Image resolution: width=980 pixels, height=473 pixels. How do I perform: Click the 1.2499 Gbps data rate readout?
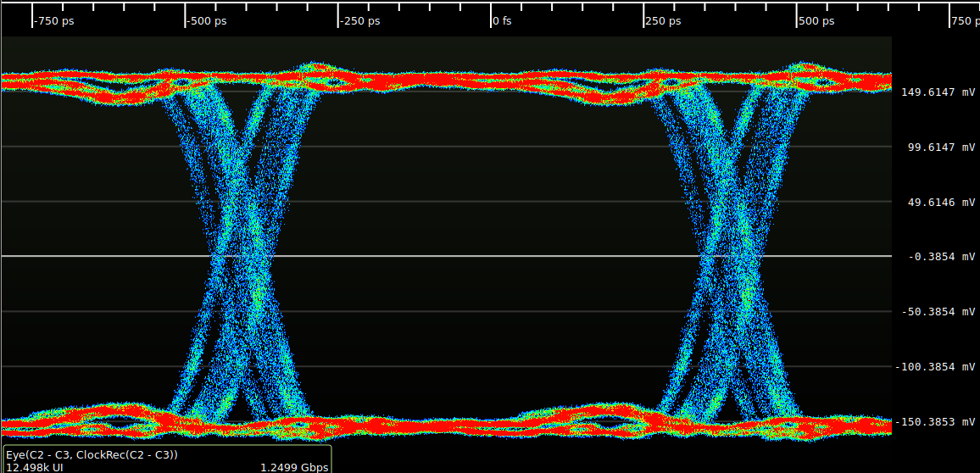pyautogui.click(x=293, y=467)
